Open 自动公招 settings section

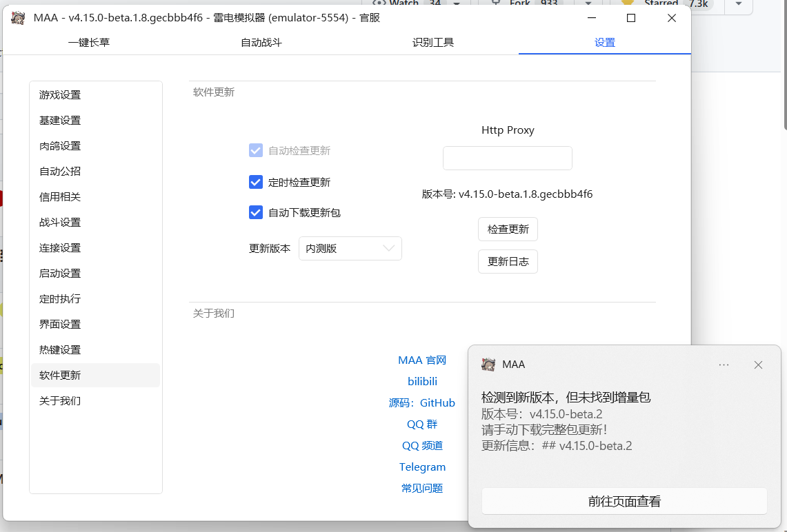coord(95,172)
